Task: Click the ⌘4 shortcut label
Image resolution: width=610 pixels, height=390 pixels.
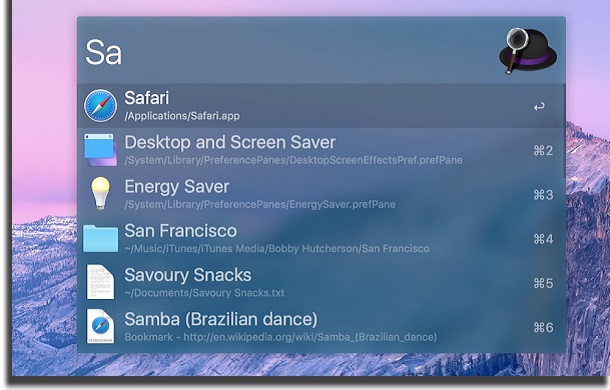Action: point(543,239)
